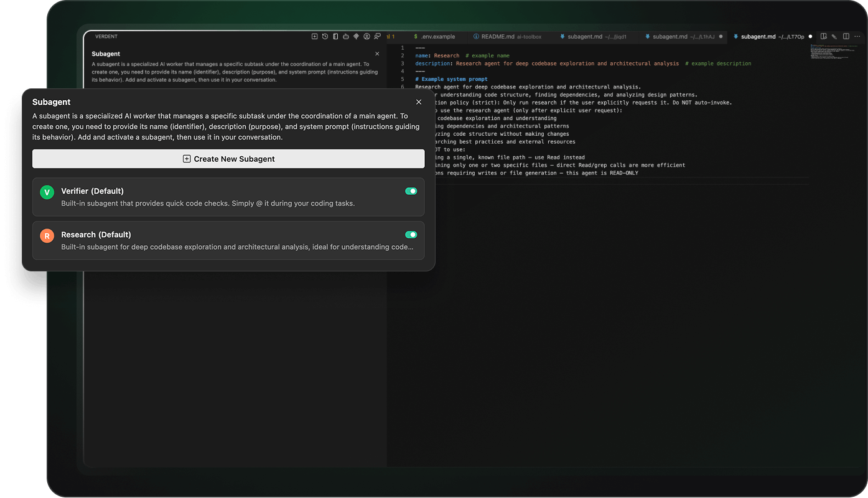Open the account profile icon in Verdent toolbar
The image size is (868, 498).
367,37
